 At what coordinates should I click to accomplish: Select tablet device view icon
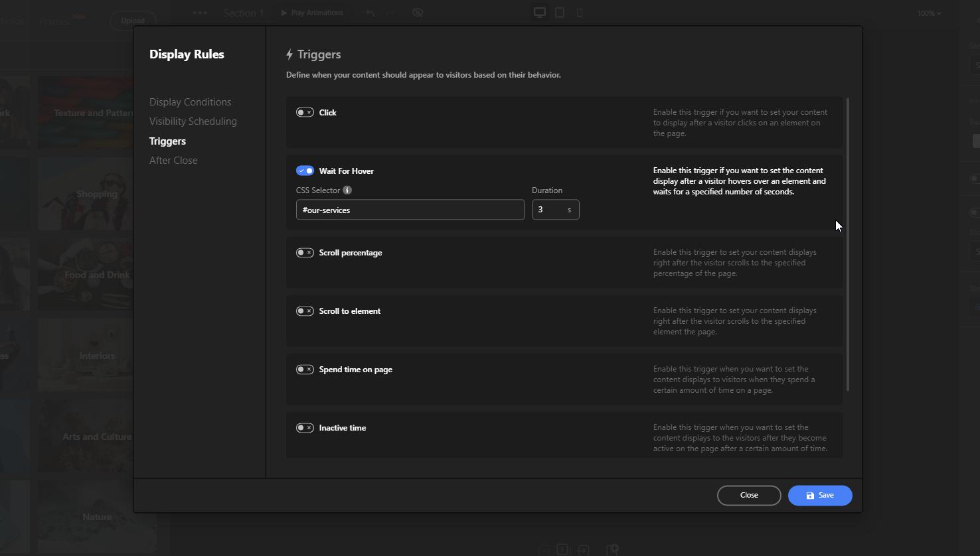click(560, 13)
